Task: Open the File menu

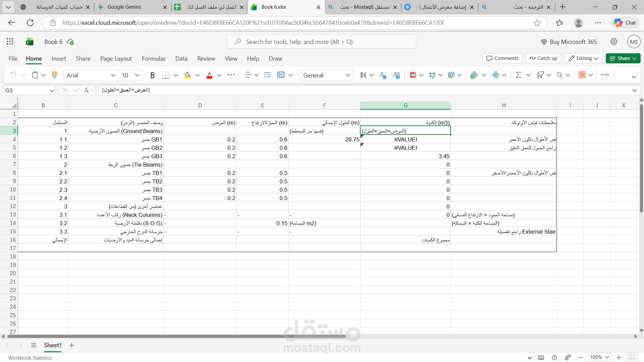Action: pos(13,59)
